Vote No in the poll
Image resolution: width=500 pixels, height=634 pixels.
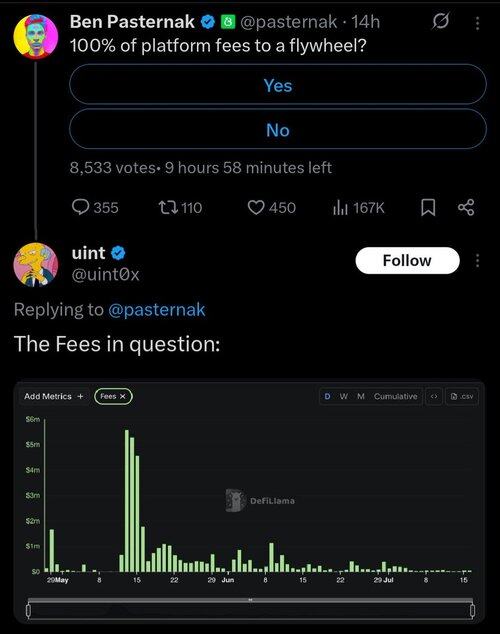pyautogui.click(x=278, y=130)
